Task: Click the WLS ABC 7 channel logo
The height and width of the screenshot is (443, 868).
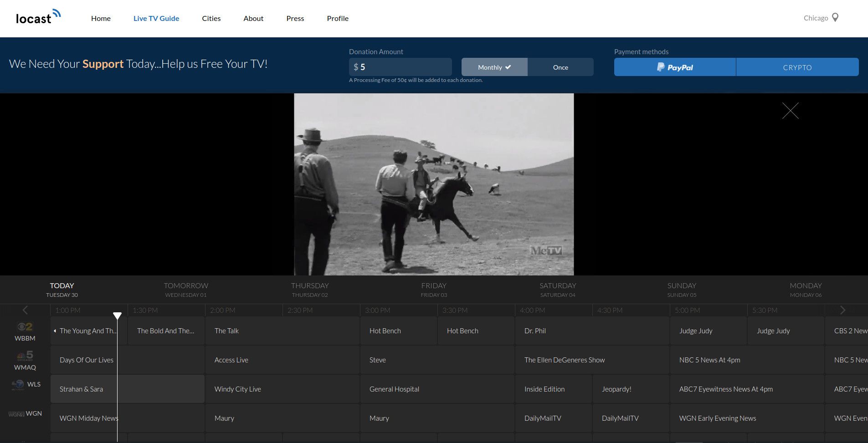Action: click(x=18, y=385)
